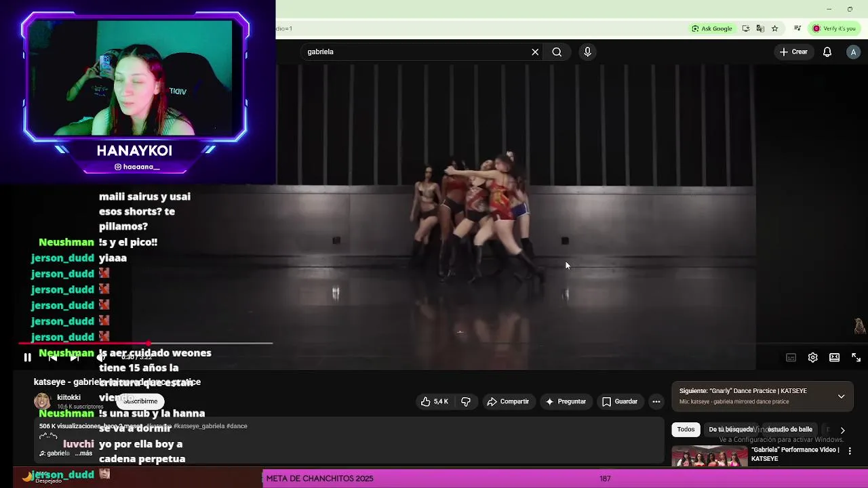The height and width of the screenshot is (488, 868).
Task: Click the Preguntar button
Action: tap(566, 401)
